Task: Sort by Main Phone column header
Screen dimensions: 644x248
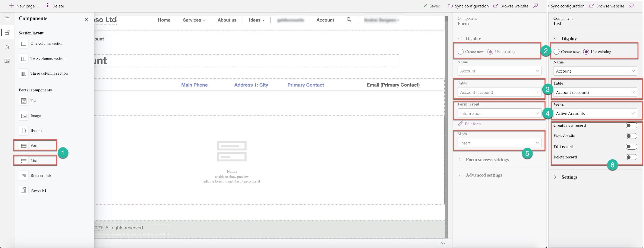Action: 194,85
